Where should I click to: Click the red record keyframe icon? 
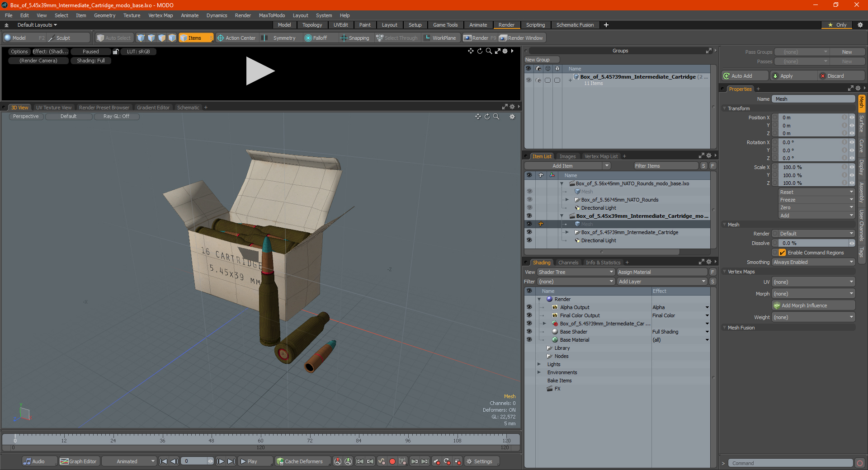392,461
